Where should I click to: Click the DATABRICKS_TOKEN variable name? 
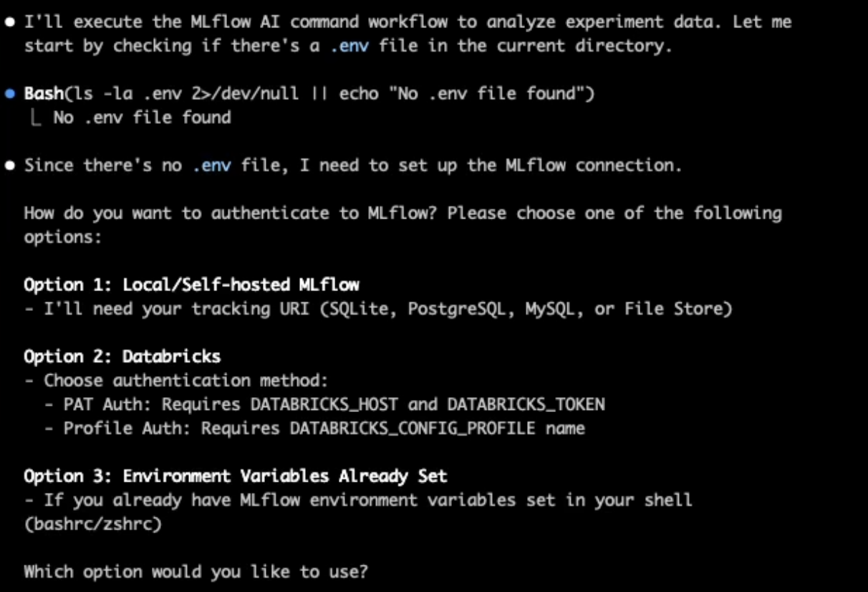(x=526, y=405)
